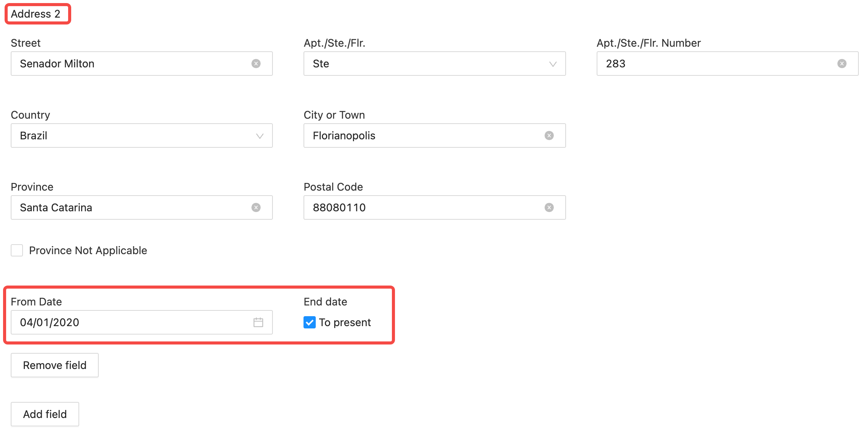The width and height of the screenshot is (868, 431).
Task: Uncheck the To present checkbox
Action: point(310,322)
